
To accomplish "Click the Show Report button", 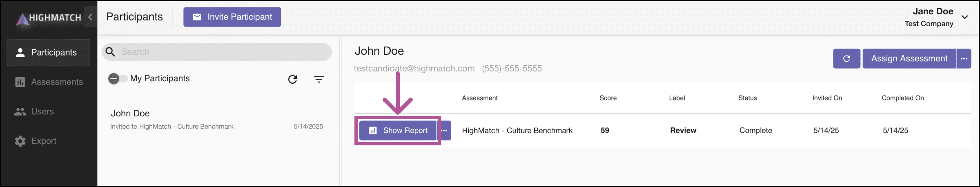I will click(x=398, y=131).
